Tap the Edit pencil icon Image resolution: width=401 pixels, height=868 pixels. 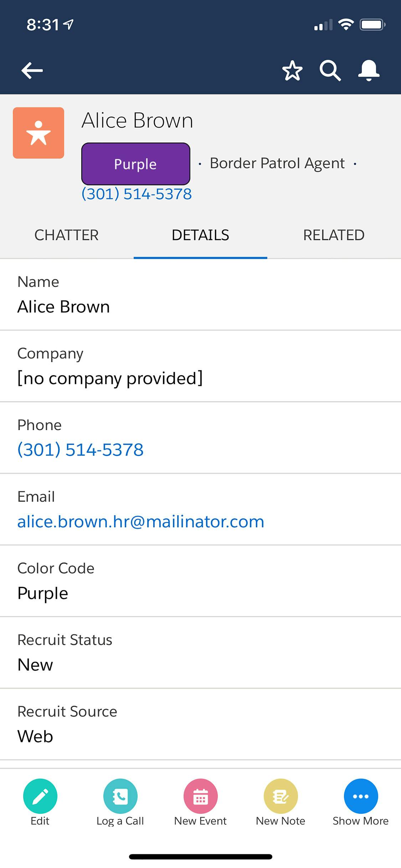(x=40, y=796)
